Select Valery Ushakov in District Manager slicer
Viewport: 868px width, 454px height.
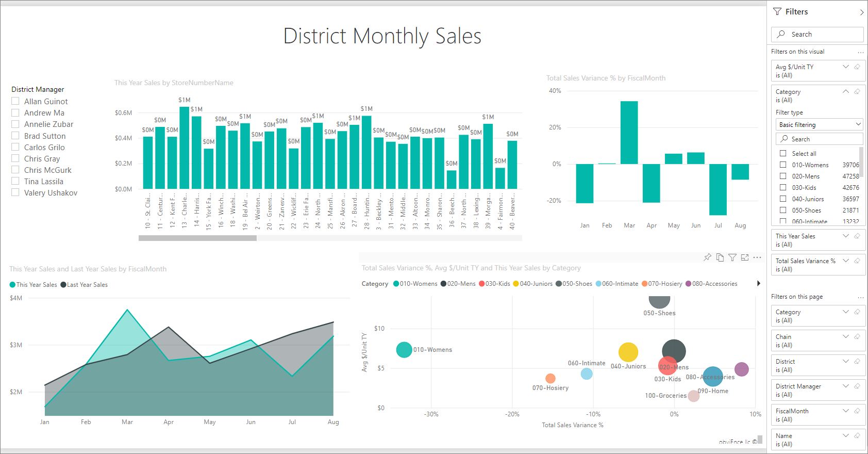pyautogui.click(x=15, y=192)
